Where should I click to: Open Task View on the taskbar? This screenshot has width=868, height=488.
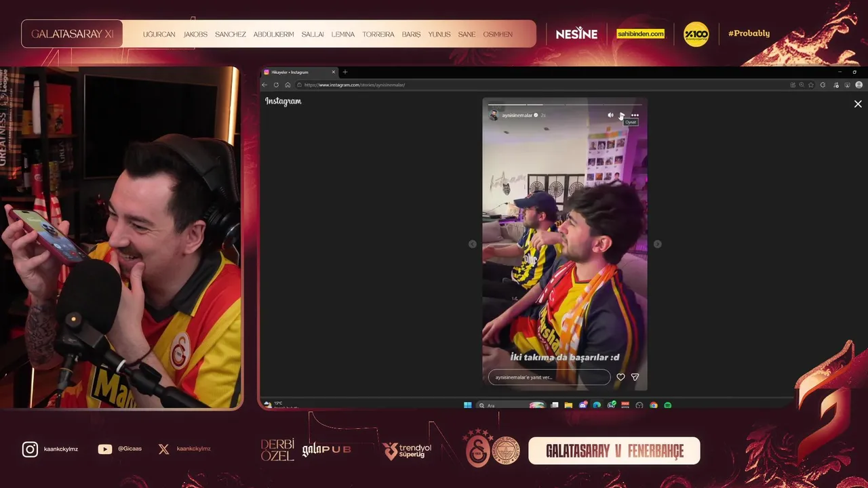(x=555, y=405)
